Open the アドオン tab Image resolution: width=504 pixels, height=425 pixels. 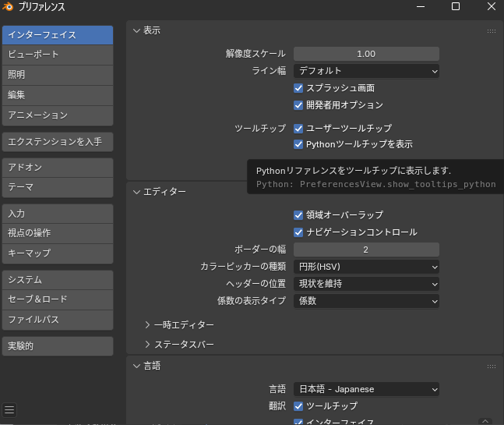[x=58, y=168]
